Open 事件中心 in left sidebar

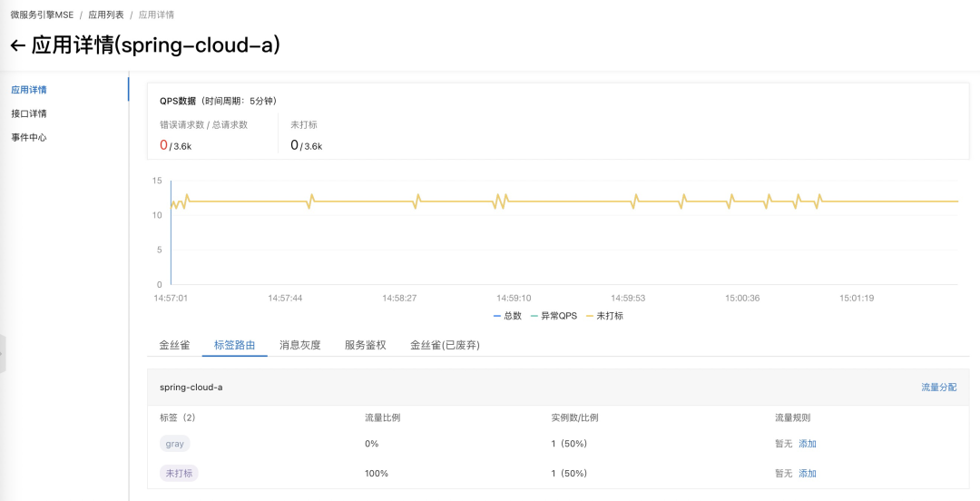[x=29, y=137]
